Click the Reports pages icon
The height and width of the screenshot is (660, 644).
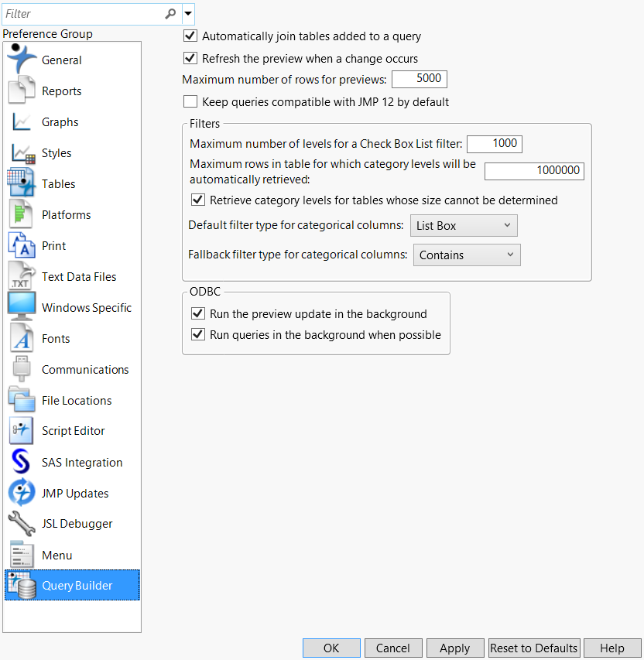pyautogui.click(x=22, y=90)
